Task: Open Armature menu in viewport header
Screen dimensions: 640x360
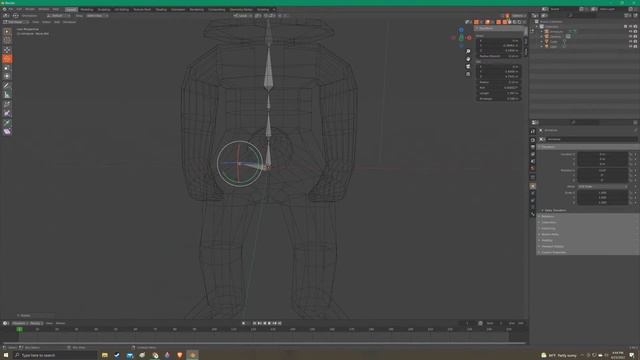Action: [x=69, y=22]
